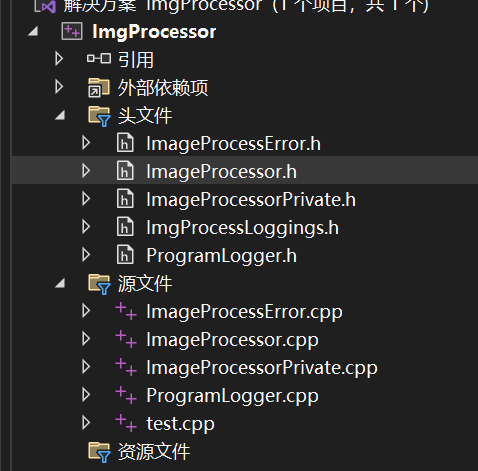478x471 pixels.
Task: Select file name ImageProcessorPrivate.cpp
Action: coord(262,369)
